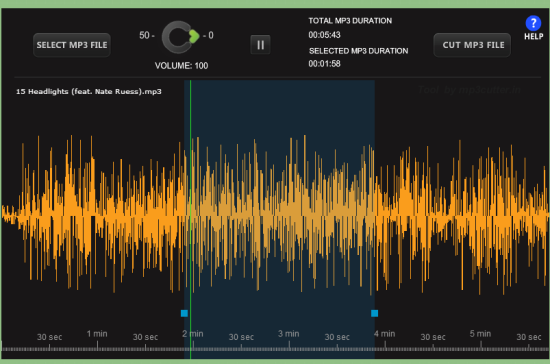Viewport: 550px width, 364px height.
Task: Click the Select MP3 File button
Action: [x=72, y=45]
